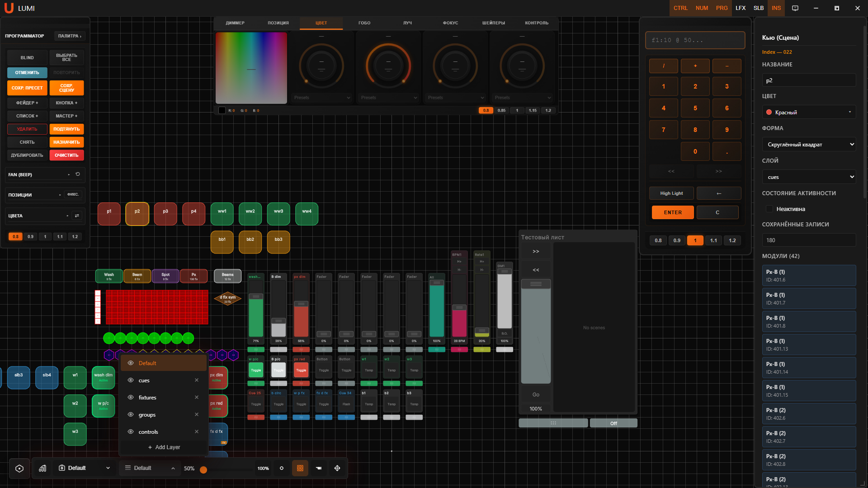Viewport: 868px width, 488px height.
Task: Delete the fixtures layer via X icon
Action: [197, 397]
